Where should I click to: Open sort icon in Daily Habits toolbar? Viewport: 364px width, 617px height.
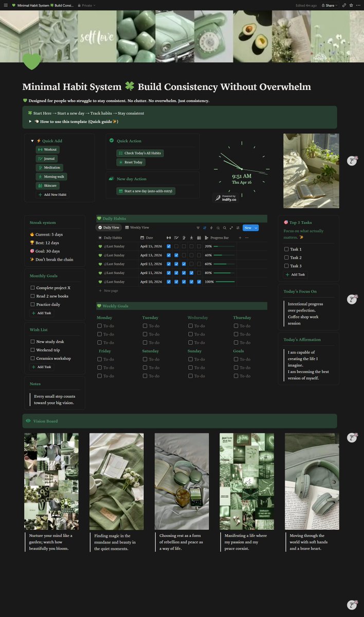tap(205, 228)
